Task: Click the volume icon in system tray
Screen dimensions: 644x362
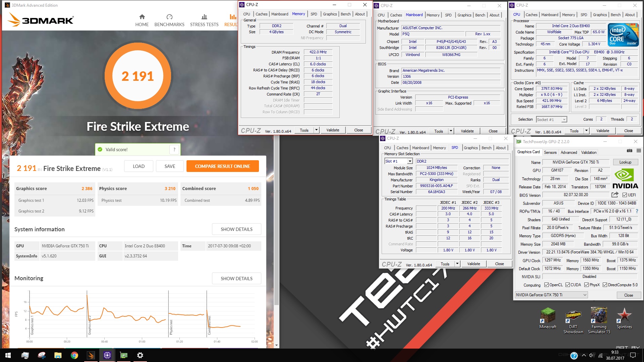Action: [592, 355]
